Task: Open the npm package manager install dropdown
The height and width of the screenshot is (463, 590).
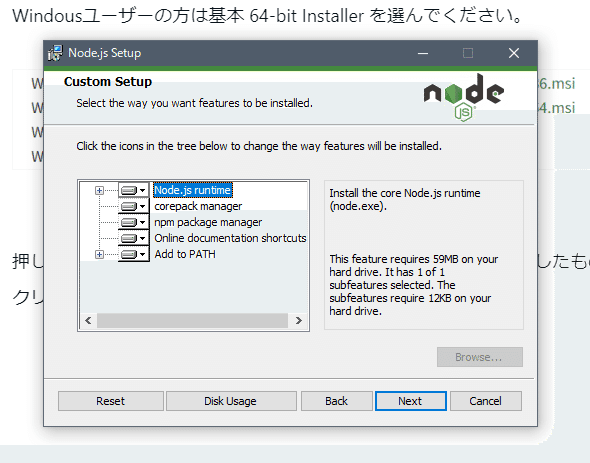Action: 134,222
